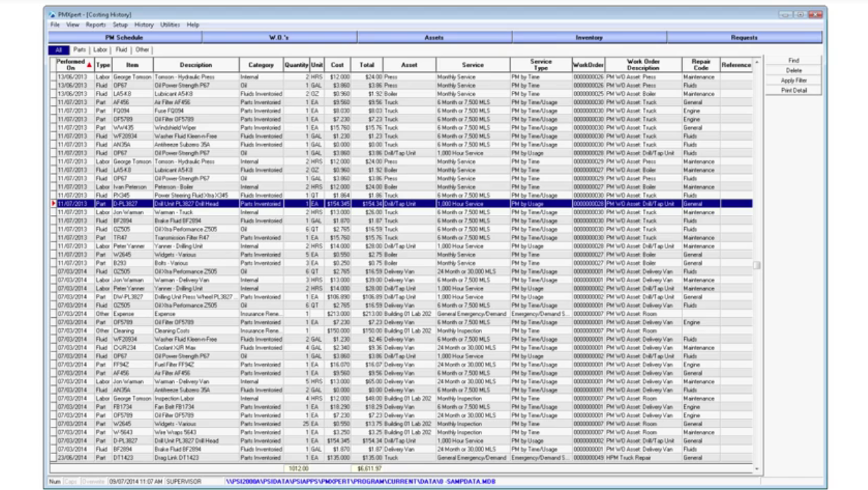
Task: Go to the PM Schedule section
Action: [x=124, y=38]
